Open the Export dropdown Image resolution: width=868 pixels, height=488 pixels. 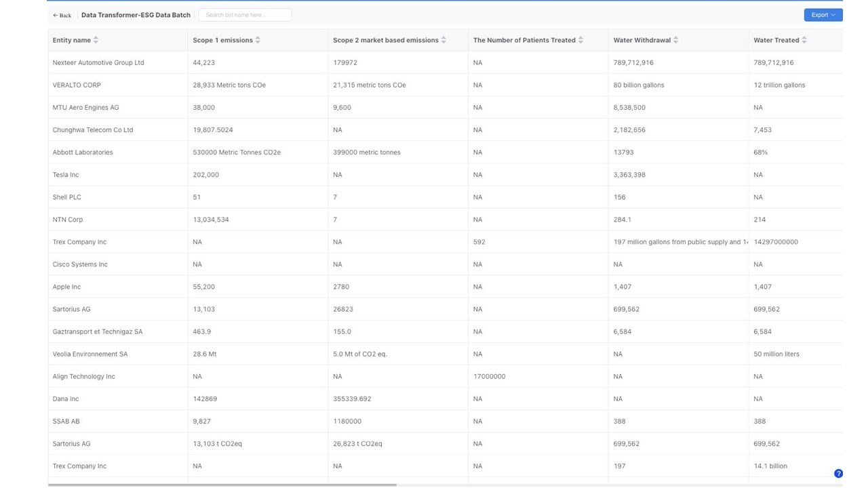click(823, 15)
